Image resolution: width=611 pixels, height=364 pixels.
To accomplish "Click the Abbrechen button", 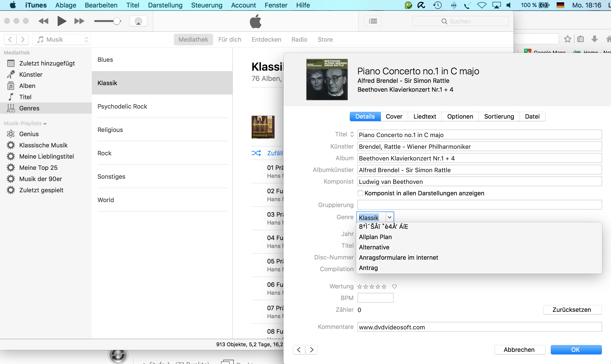I will [519, 349].
